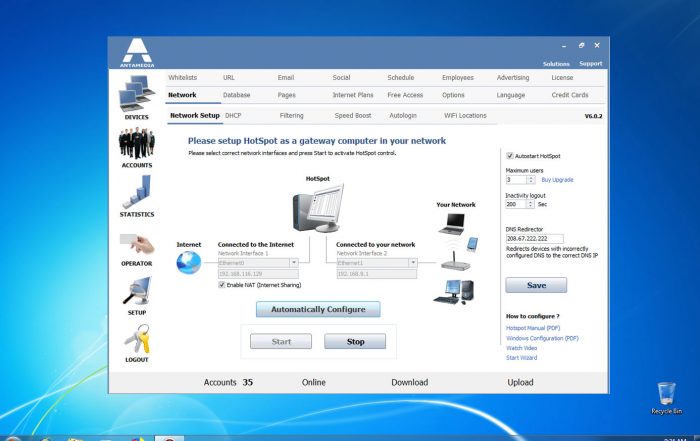Click the Start button
This screenshot has height=441, width=700.
(281, 341)
